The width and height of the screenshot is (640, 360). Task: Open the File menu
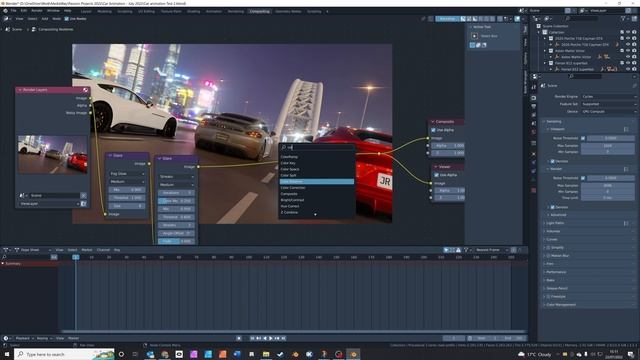click(13, 11)
